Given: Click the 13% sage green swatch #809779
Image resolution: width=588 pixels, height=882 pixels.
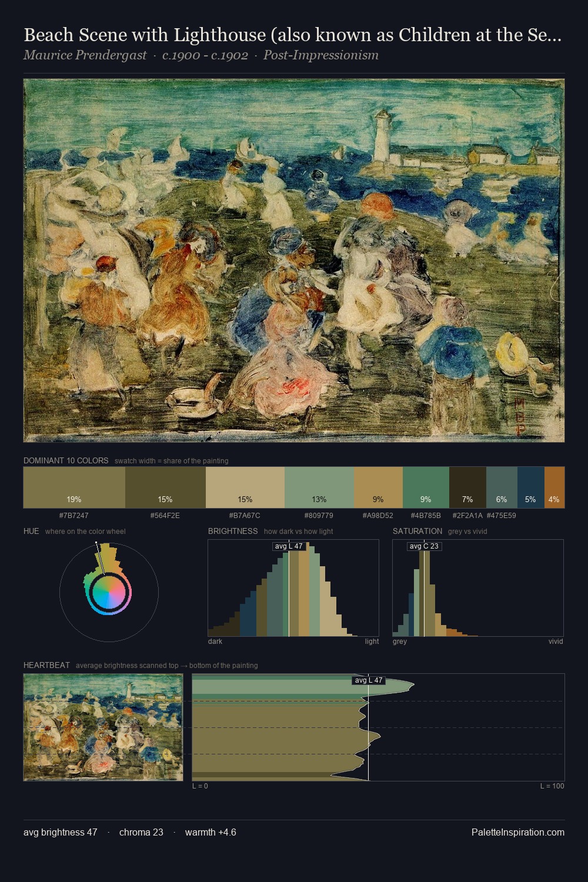Looking at the screenshot, I should point(319,487).
